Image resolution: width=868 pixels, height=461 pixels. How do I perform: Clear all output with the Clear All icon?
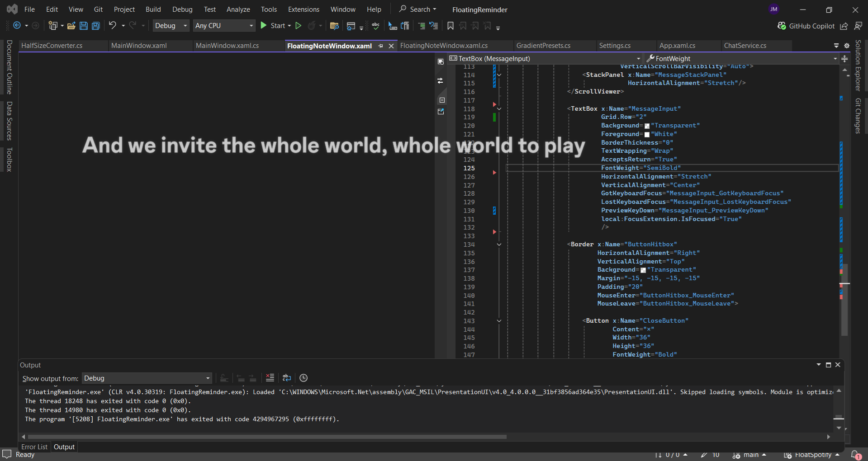pyautogui.click(x=270, y=378)
